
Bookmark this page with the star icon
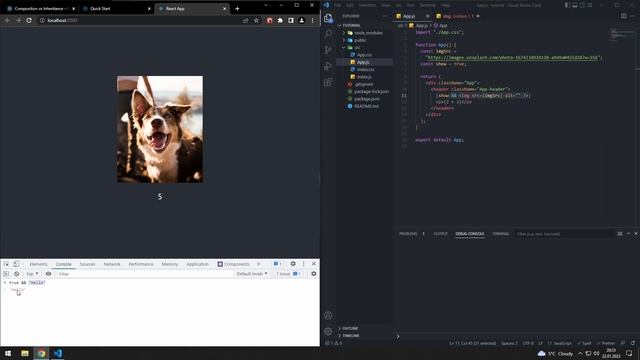pyautogui.click(x=256, y=20)
